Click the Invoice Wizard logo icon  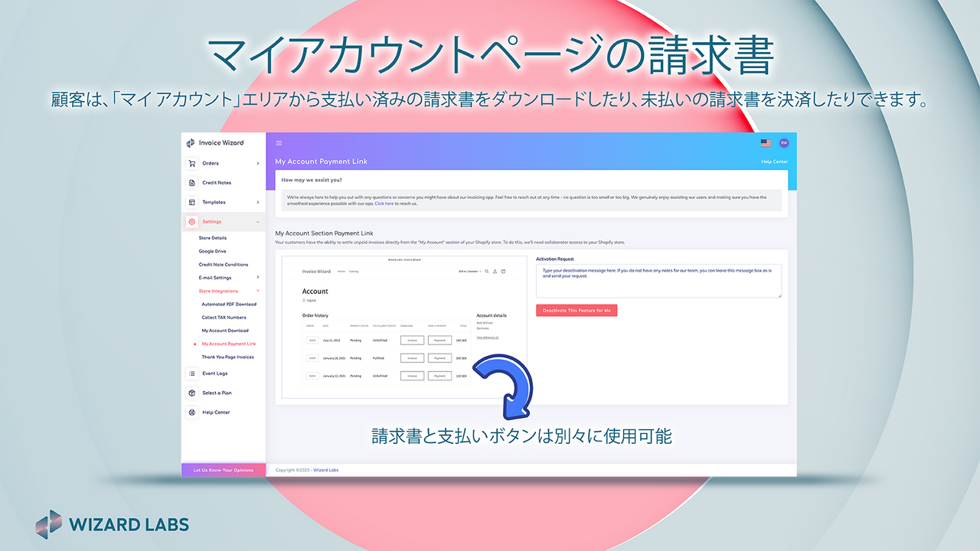click(191, 143)
